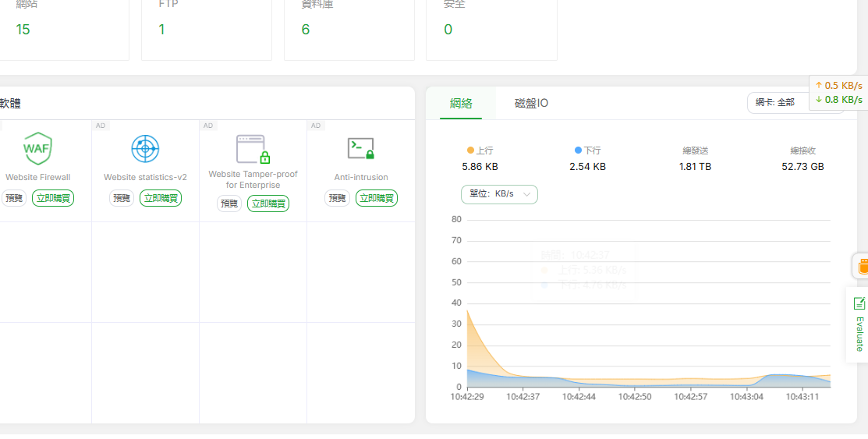Click the Website statistics-v2 target icon
The image size is (868, 439).
tap(145, 148)
